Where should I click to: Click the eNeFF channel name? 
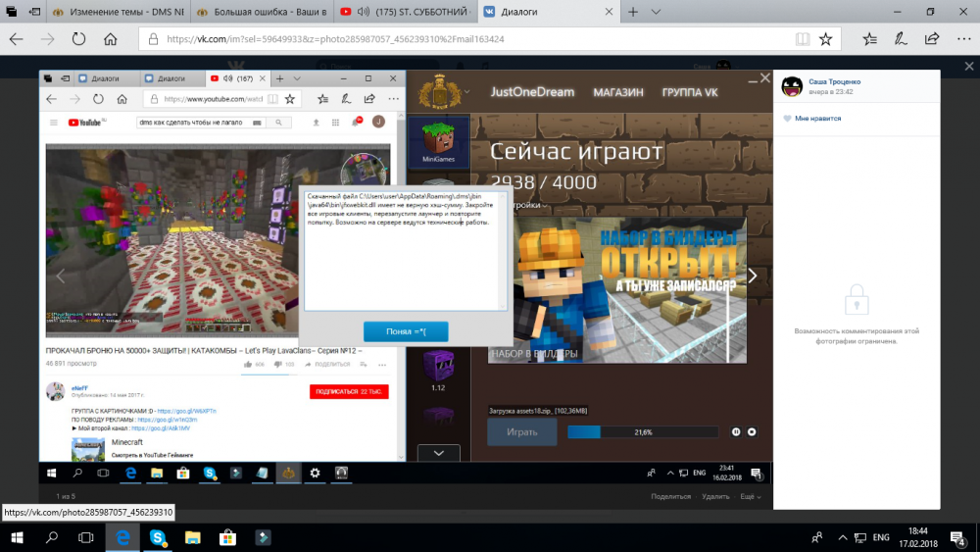point(79,388)
